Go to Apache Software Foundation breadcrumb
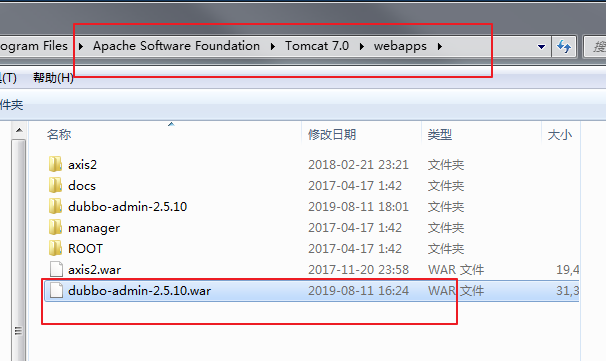 (x=176, y=46)
